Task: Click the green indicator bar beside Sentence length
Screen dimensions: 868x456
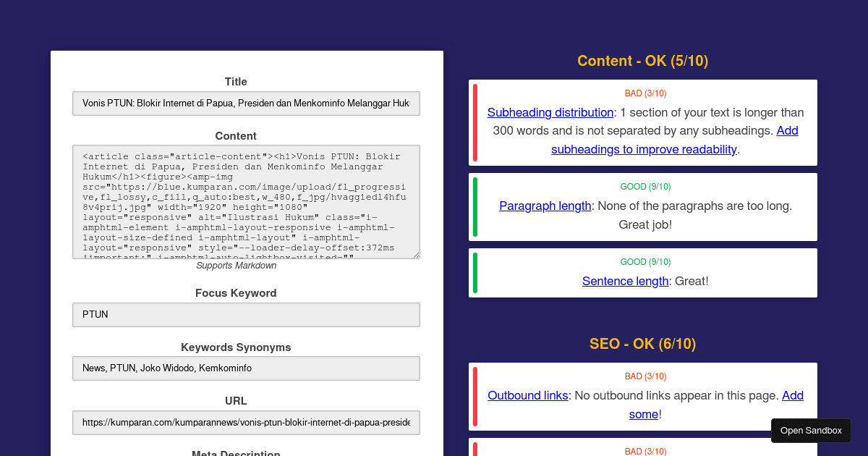Action: point(475,273)
